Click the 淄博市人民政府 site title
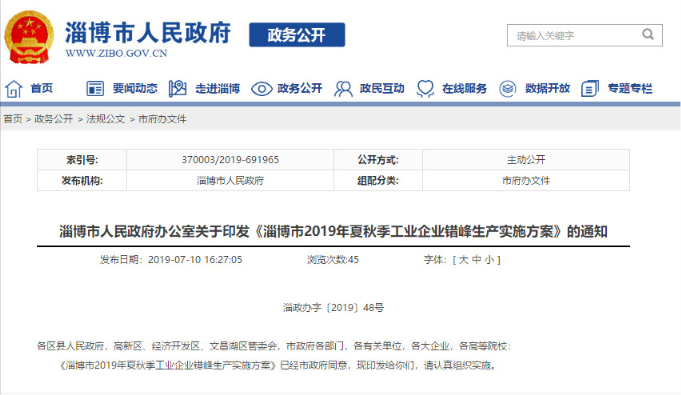The height and width of the screenshot is (395, 681). pos(148,33)
